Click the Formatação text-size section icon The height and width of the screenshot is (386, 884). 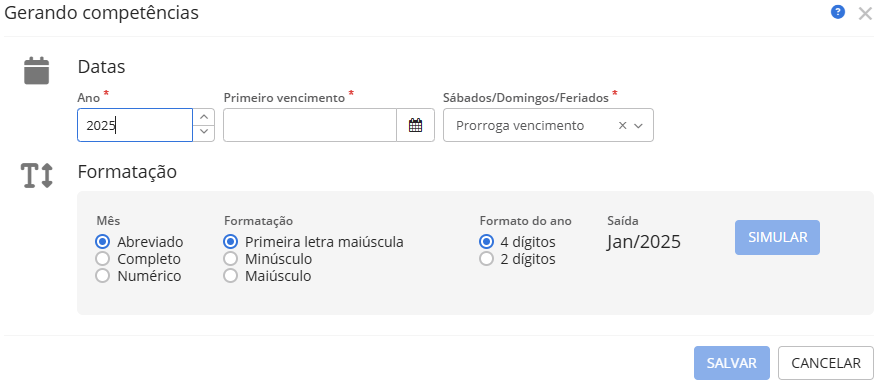tap(37, 175)
